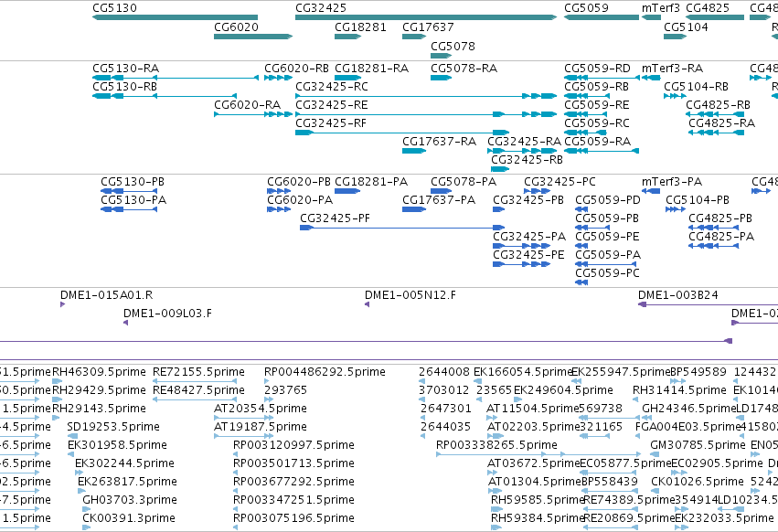Screen dimensions: 778x532
Task: Click transcript CG5078-RA label
Action: point(464,69)
